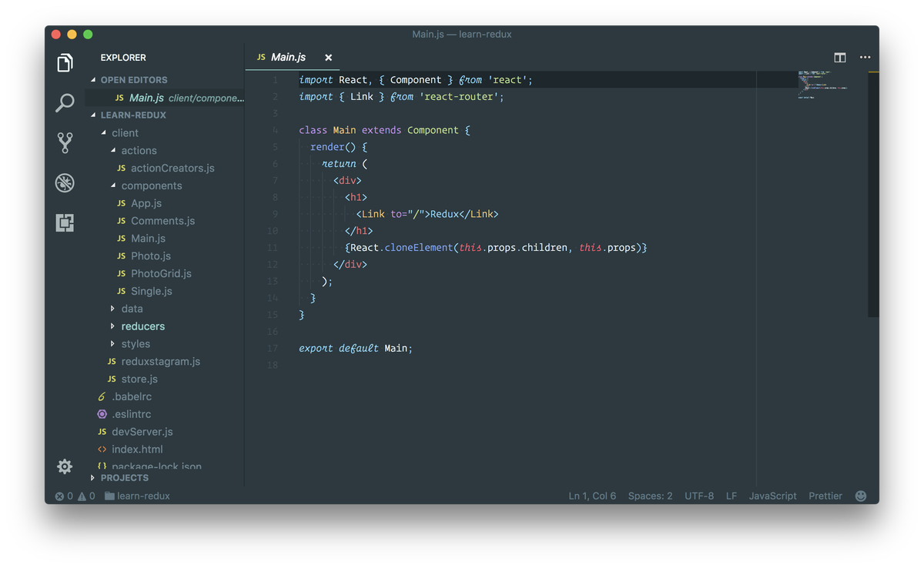The height and width of the screenshot is (568, 924).
Task: Collapse the client folder
Action: click(x=104, y=132)
